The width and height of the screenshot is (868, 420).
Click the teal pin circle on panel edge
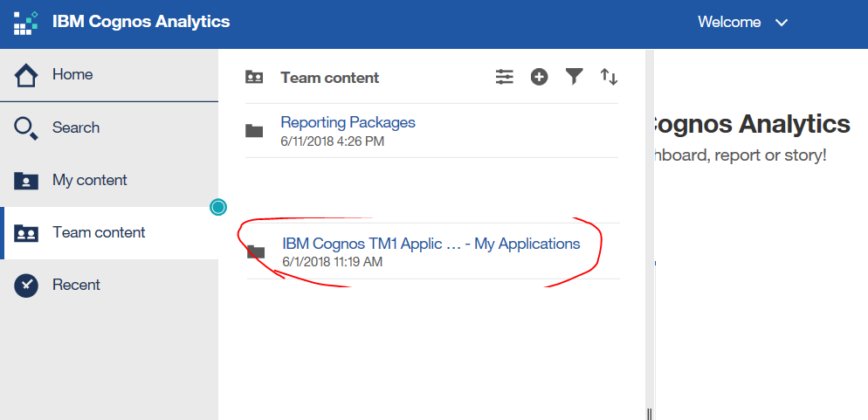(218, 207)
